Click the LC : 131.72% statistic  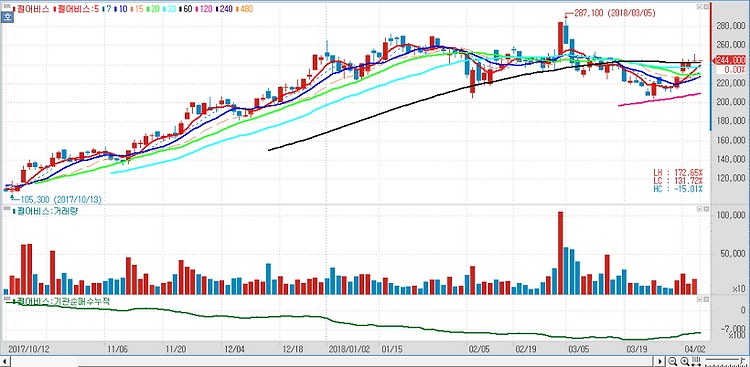(678, 180)
